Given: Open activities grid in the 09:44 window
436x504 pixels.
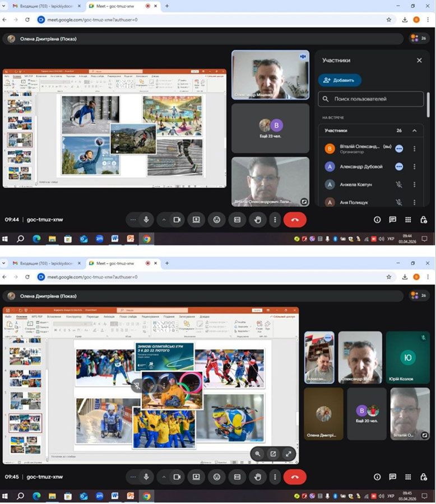Looking at the screenshot, I should point(408,220).
